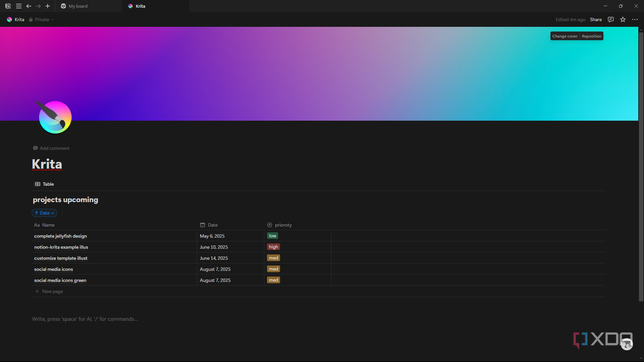Click the Krita page title
Viewport: 644px width, 362px height.
tap(47, 164)
